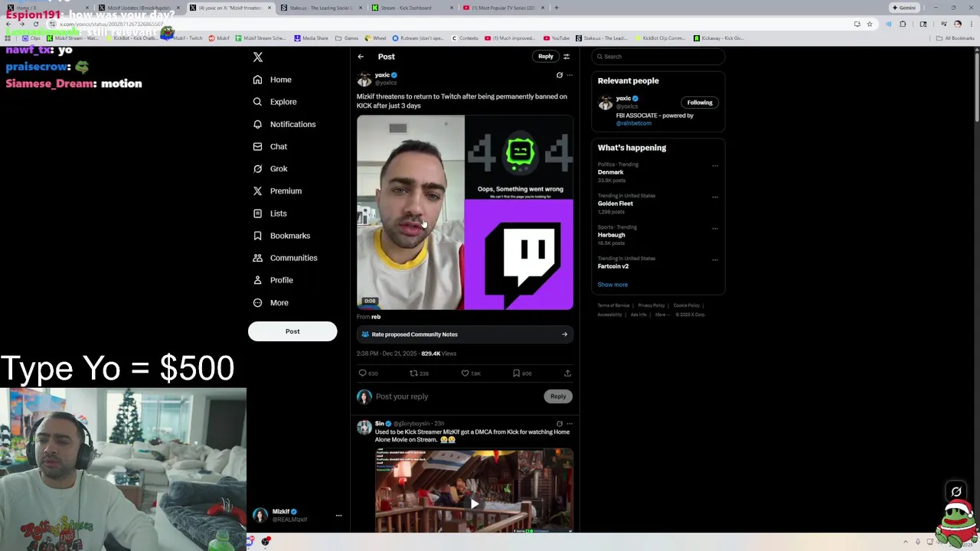Screen dimensions: 980x551
Task: Click the Following button for yoxic
Action: [699, 103]
